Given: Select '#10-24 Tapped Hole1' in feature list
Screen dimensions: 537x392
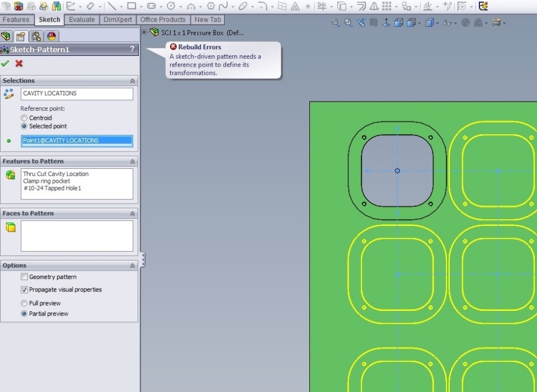Looking at the screenshot, I should [x=53, y=188].
